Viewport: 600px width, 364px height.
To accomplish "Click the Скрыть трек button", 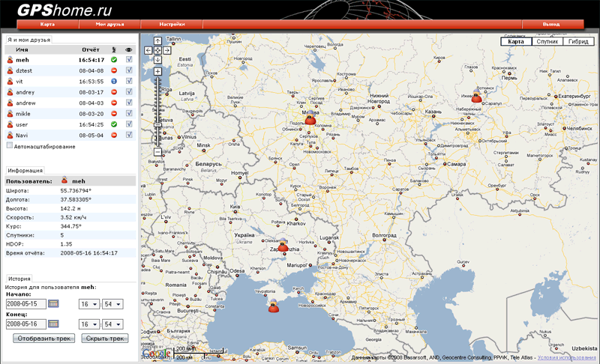I will coord(105,339).
